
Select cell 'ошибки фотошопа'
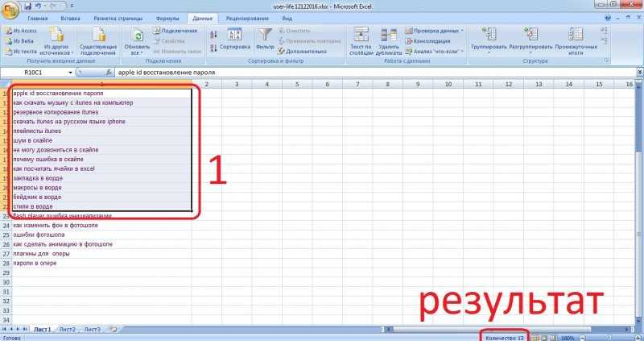point(101,235)
